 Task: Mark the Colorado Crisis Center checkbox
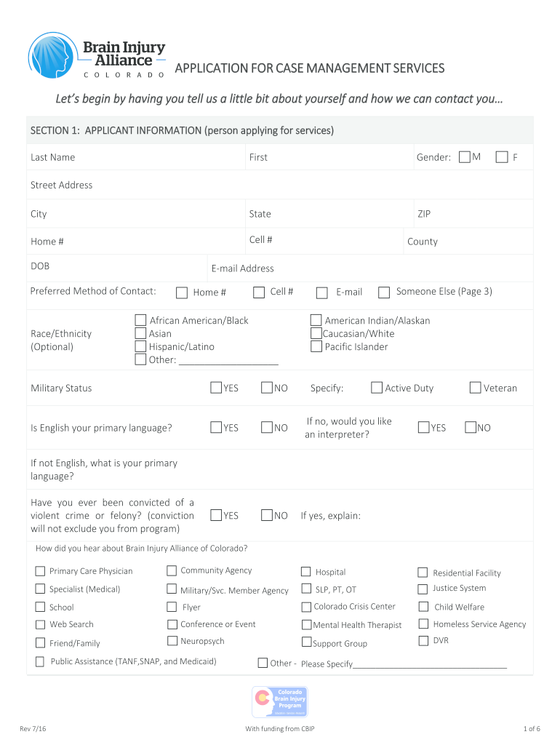[307, 607]
